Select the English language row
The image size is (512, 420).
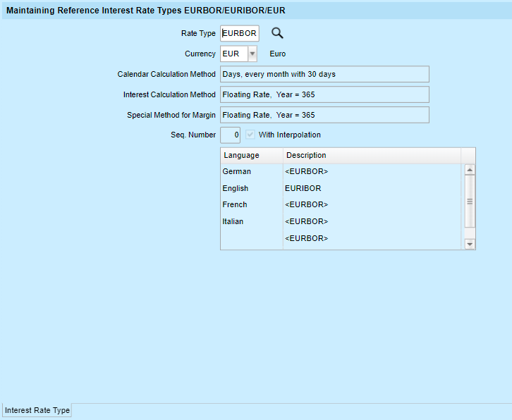click(341, 188)
